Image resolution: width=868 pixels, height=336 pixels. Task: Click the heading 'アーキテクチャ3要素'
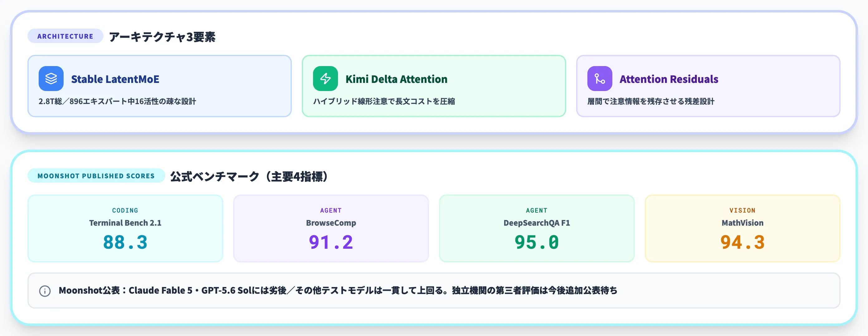(162, 37)
